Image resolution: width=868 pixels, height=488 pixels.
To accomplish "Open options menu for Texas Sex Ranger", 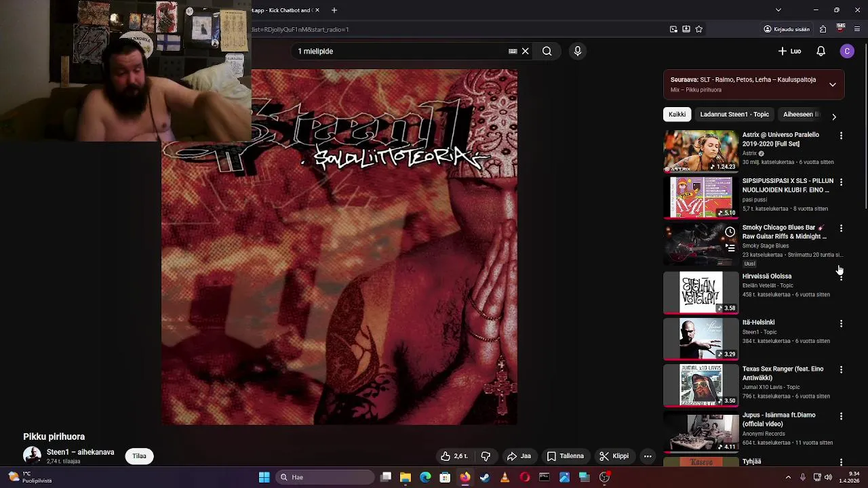I will [x=841, y=369].
